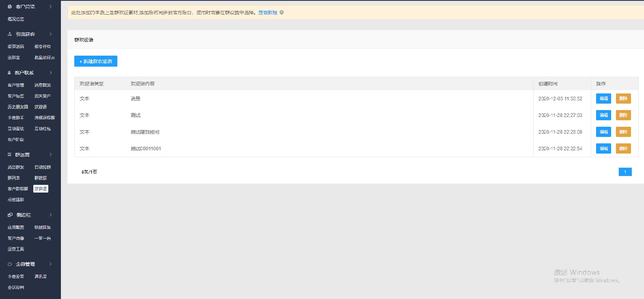
Task: Click the 企微管理 chat bubble icon
Action: (x=10, y=264)
